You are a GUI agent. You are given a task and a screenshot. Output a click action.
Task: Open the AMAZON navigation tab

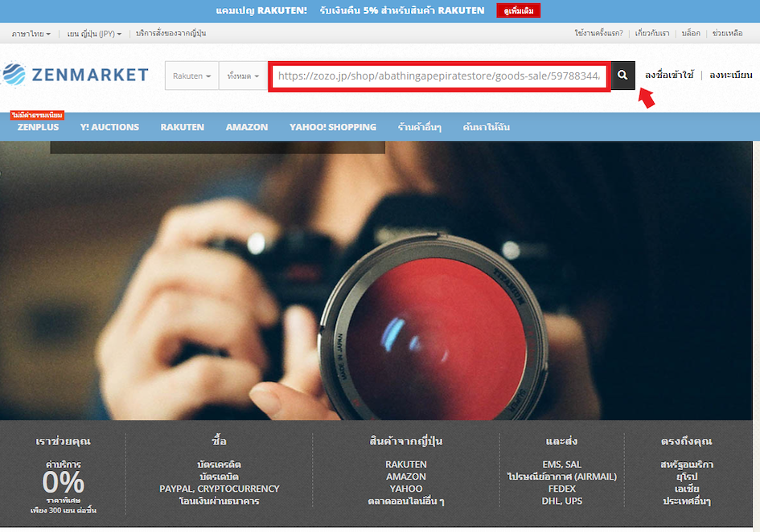tap(247, 127)
